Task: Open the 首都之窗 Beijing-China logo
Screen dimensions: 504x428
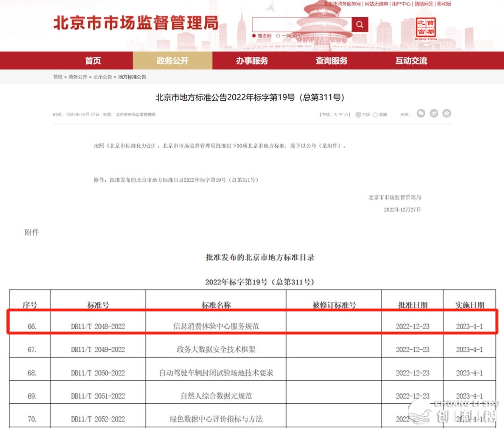Action: pyautogui.click(x=426, y=28)
